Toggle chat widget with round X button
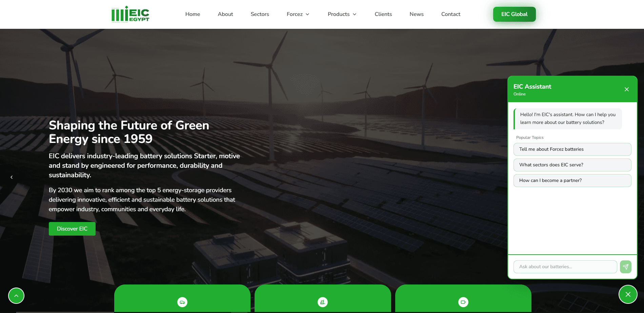This screenshot has width=644, height=313. tap(628, 294)
